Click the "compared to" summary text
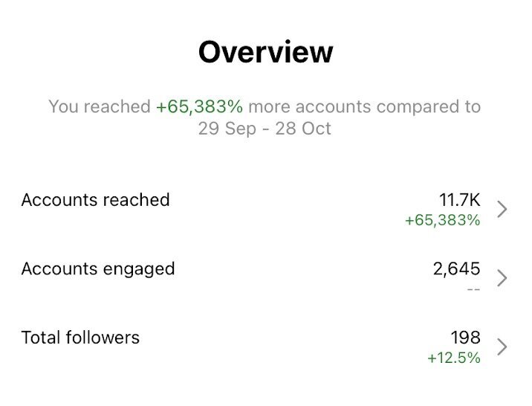 click(x=429, y=107)
